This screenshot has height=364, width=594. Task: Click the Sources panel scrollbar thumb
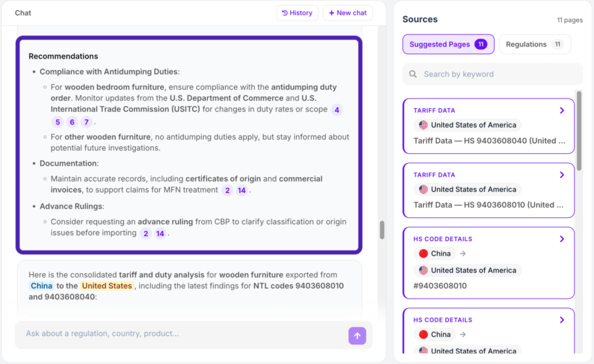tap(579, 130)
